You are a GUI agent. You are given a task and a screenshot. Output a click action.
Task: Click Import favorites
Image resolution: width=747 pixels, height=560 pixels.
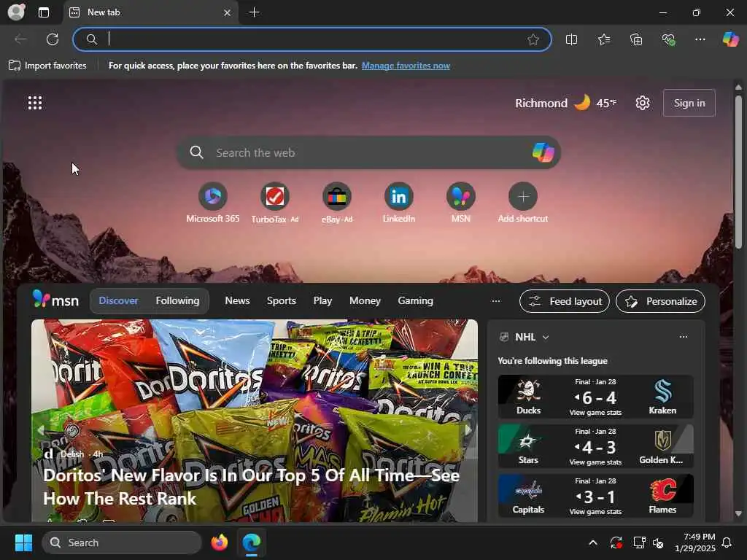(47, 66)
